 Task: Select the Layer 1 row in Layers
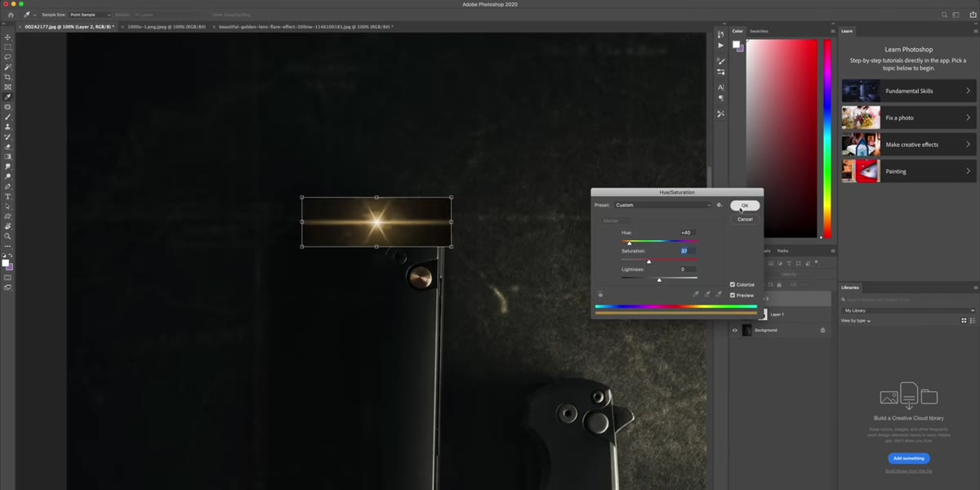point(781,314)
